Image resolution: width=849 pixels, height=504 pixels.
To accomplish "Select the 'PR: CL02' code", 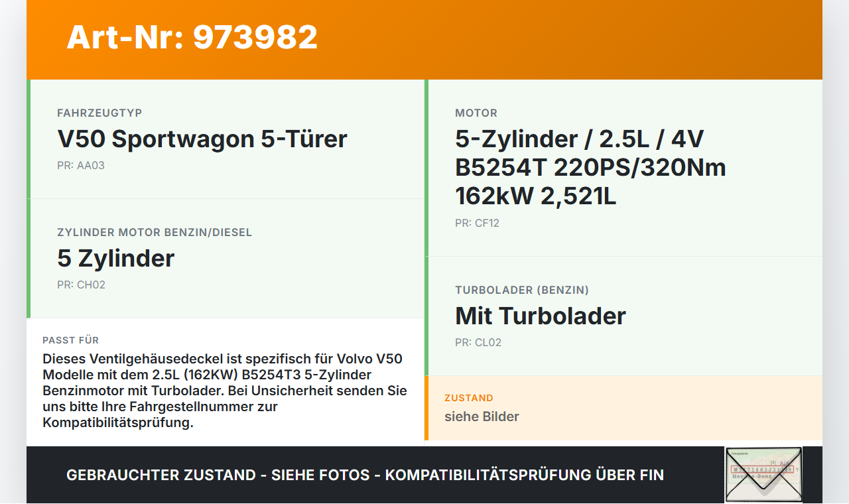I will 478,343.
